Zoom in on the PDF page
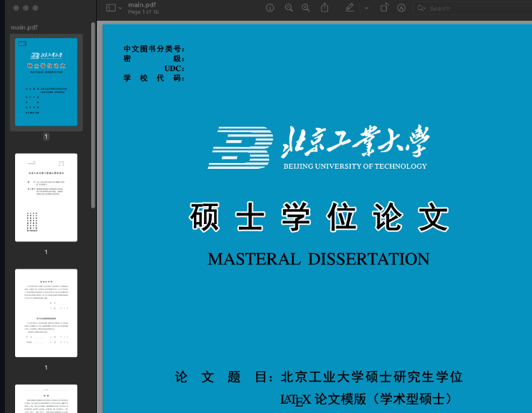The width and height of the screenshot is (532, 413). 306,8
